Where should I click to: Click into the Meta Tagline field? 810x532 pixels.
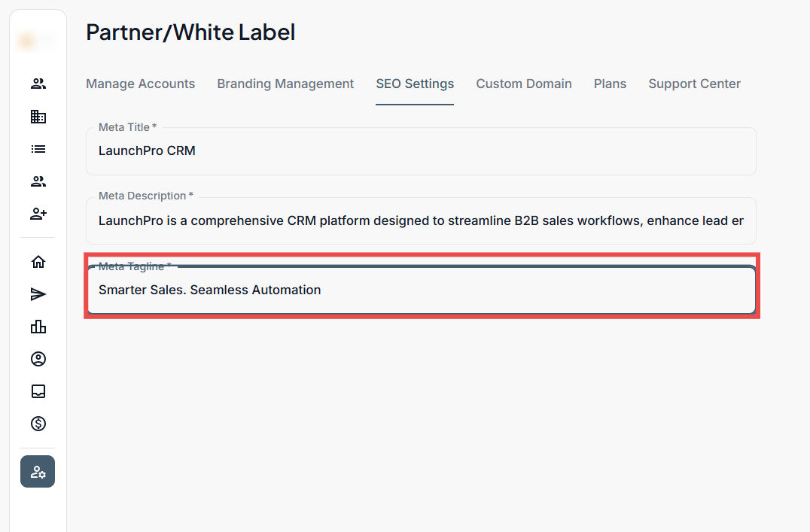point(421,290)
